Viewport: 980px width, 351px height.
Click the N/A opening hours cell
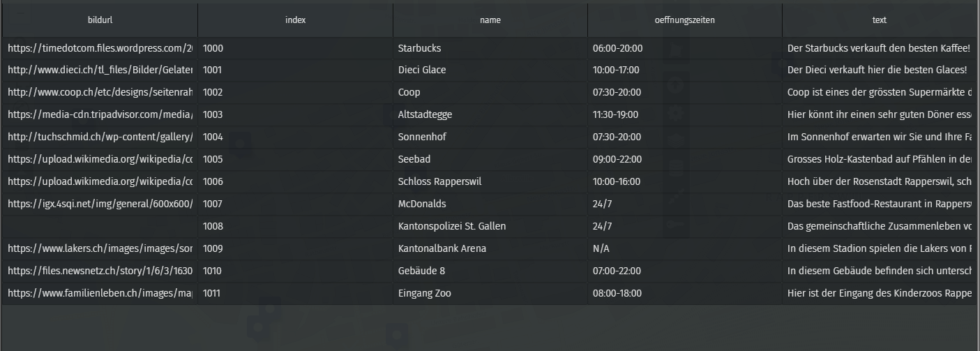pyautogui.click(x=601, y=249)
